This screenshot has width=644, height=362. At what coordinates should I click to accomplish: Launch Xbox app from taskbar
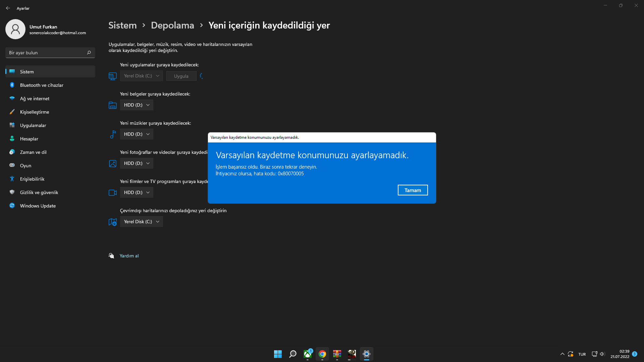click(307, 354)
